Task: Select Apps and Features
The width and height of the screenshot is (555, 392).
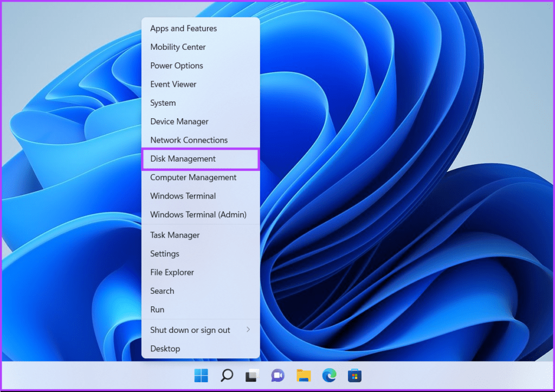Action: click(x=183, y=28)
